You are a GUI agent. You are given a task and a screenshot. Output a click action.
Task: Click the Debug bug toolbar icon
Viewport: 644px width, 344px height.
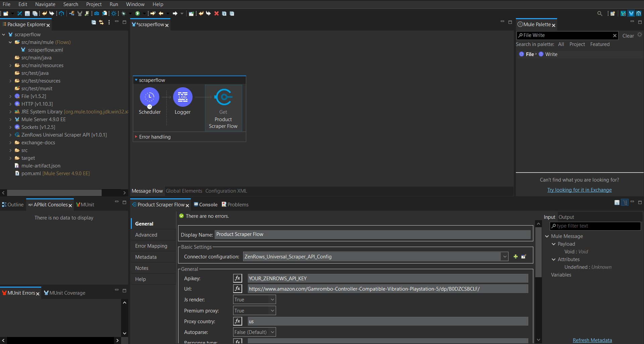pyautogui.click(x=124, y=13)
